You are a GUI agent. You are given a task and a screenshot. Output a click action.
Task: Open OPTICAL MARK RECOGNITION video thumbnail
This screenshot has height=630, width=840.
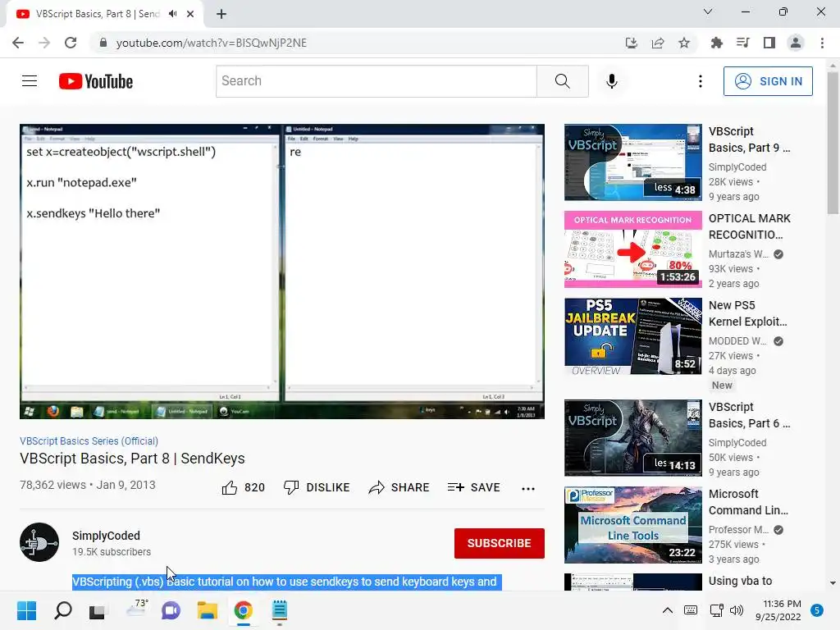pos(632,249)
